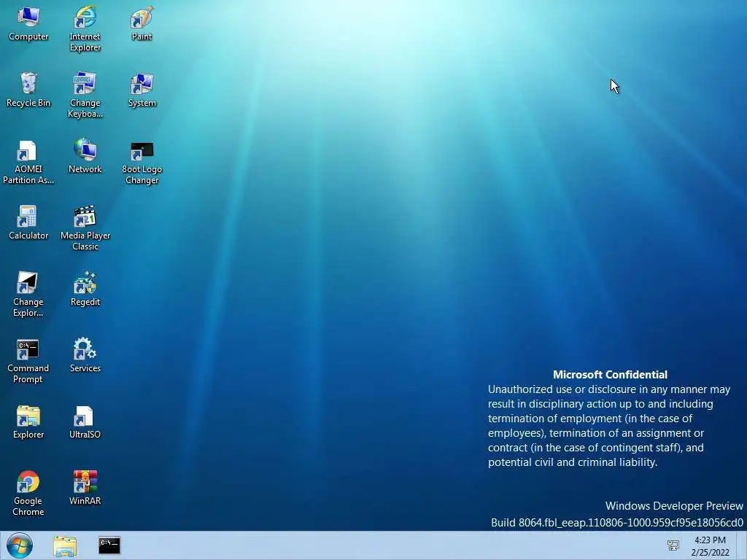
Task: Click the network tray icon
Action: [673, 545]
